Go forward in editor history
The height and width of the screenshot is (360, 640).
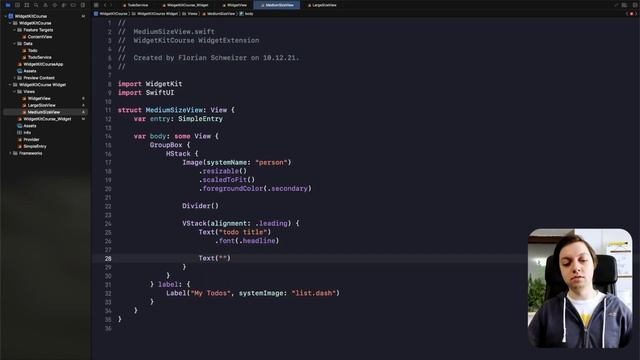coord(111,5)
